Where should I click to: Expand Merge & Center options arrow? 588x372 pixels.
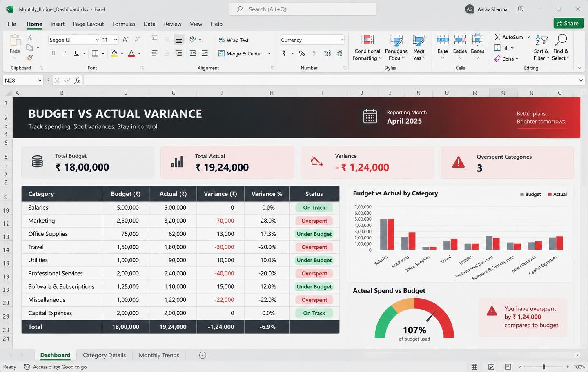pyautogui.click(x=269, y=53)
